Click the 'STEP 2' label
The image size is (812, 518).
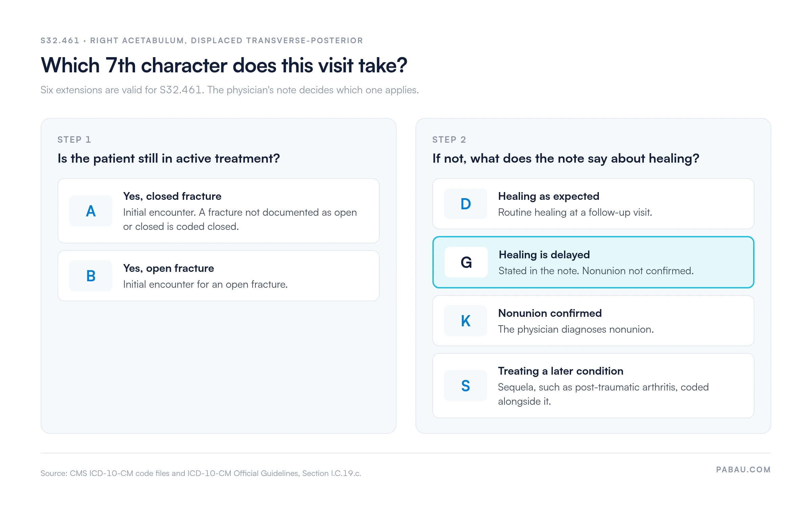pyautogui.click(x=449, y=140)
